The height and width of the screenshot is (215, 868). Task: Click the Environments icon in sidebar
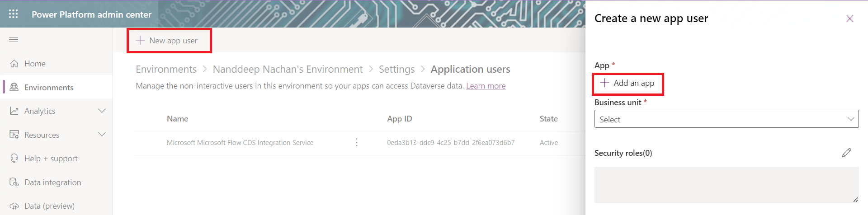tap(14, 87)
